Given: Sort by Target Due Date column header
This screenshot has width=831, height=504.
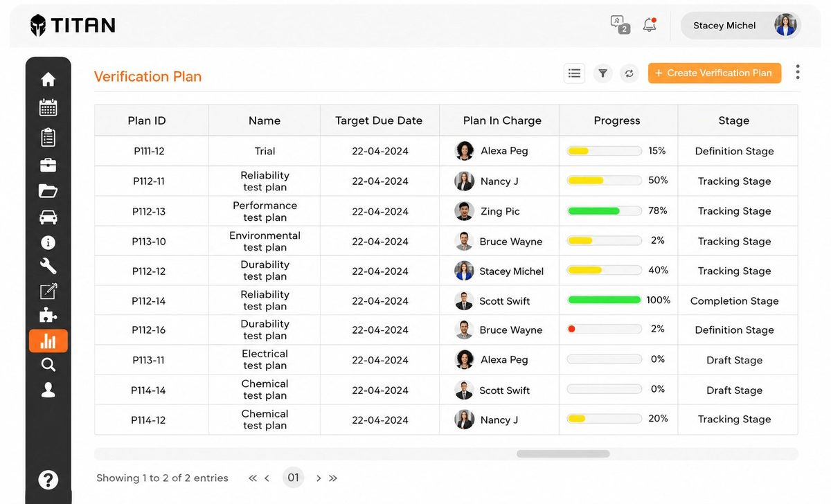Looking at the screenshot, I should pyautogui.click(x=379, y=120).
